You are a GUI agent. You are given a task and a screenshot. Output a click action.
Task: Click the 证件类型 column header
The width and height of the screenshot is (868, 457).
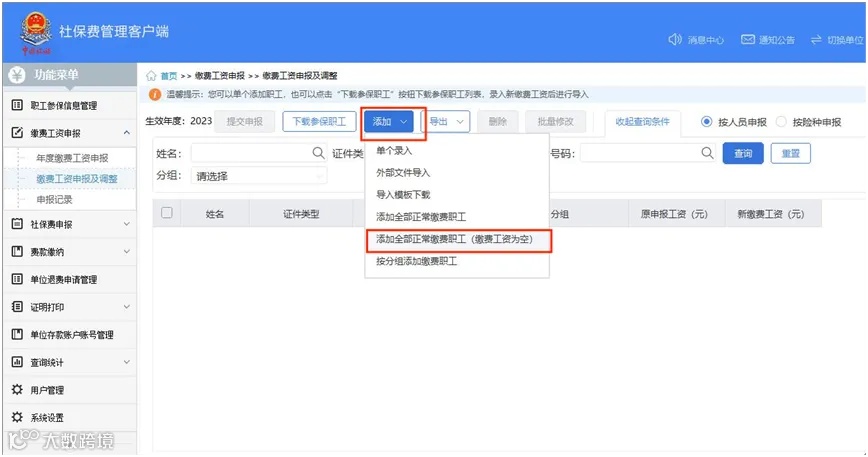[301, 214]
